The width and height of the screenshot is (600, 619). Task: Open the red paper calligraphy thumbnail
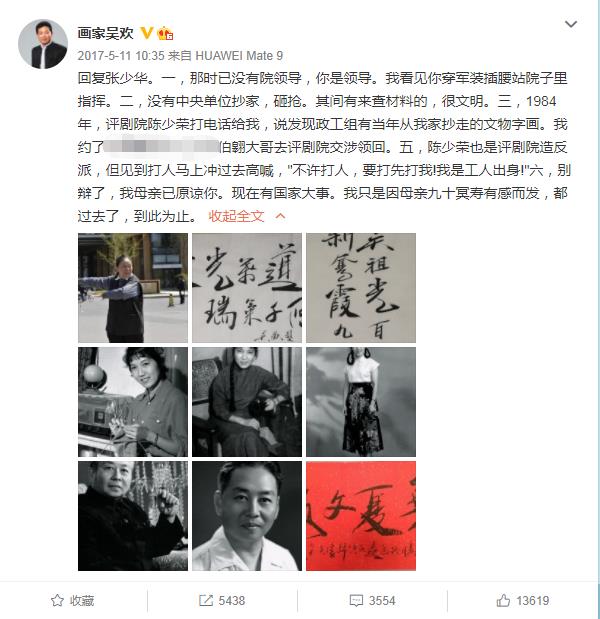pos(361,516)
